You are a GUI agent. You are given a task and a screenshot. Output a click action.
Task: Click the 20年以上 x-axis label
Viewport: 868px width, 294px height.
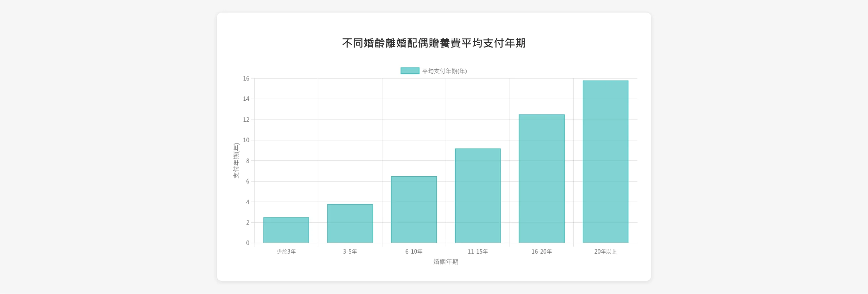(605, 252)
